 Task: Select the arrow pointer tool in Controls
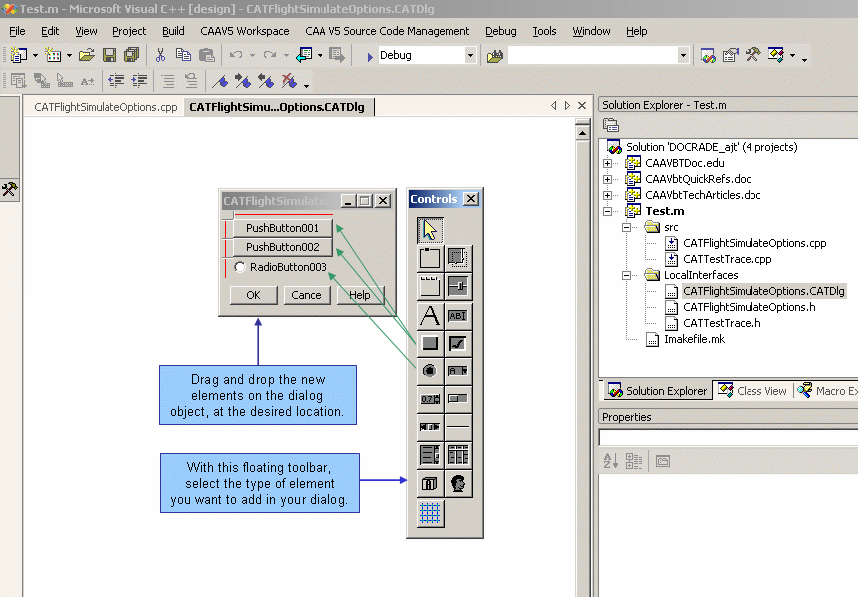430,230
